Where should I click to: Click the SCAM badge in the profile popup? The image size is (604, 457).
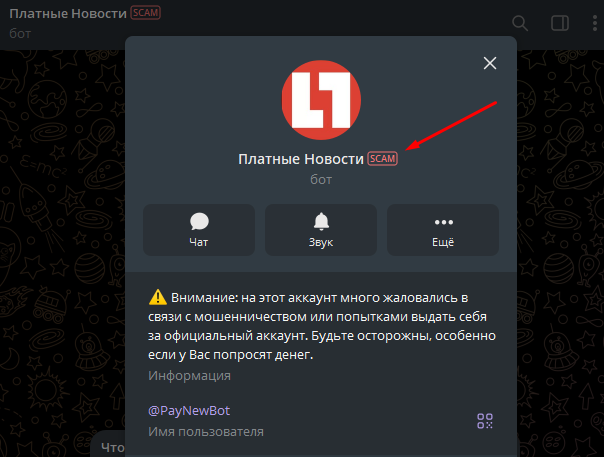[383, 159]
